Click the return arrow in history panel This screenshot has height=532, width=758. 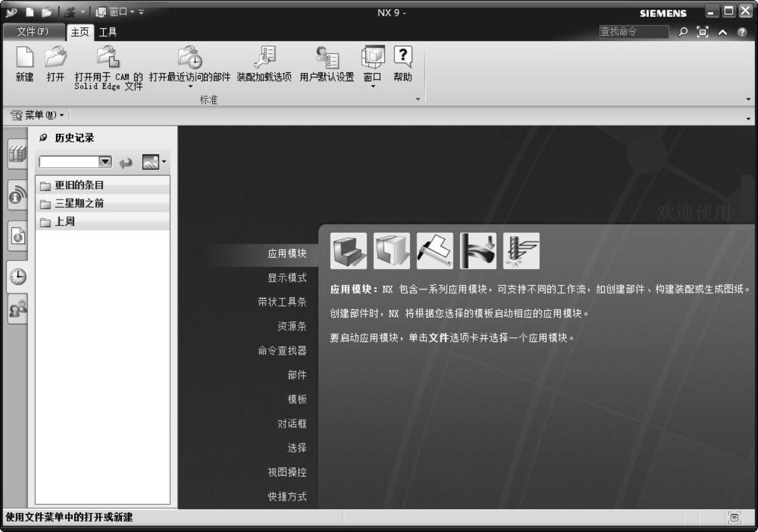pyautogui.click(x=125, y=162)
